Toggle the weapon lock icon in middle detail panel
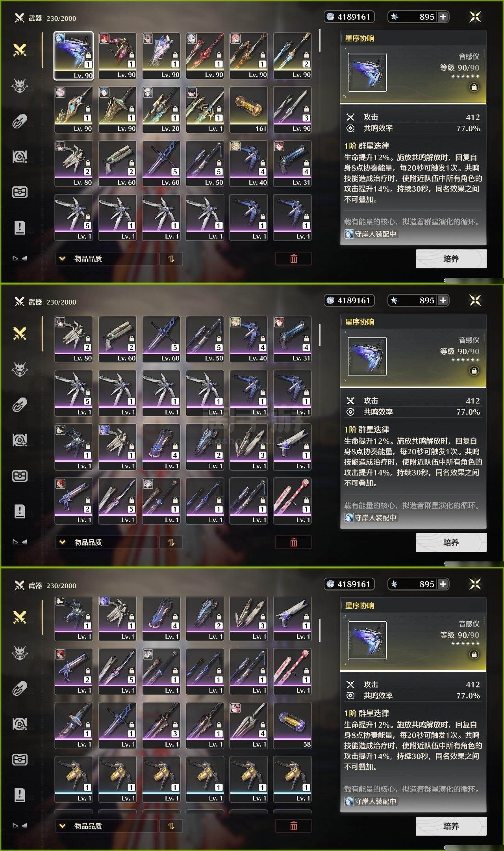Viewport: 504px width, 851px height. 474,371
